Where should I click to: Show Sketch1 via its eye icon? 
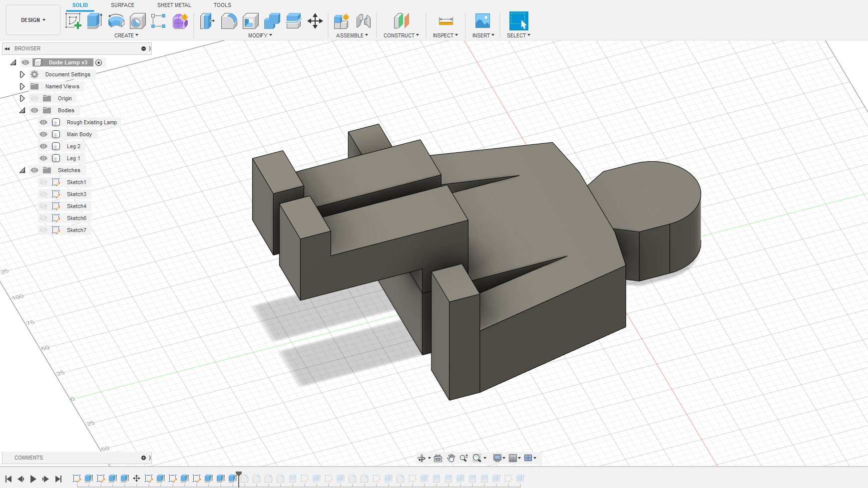pos(43,182)
